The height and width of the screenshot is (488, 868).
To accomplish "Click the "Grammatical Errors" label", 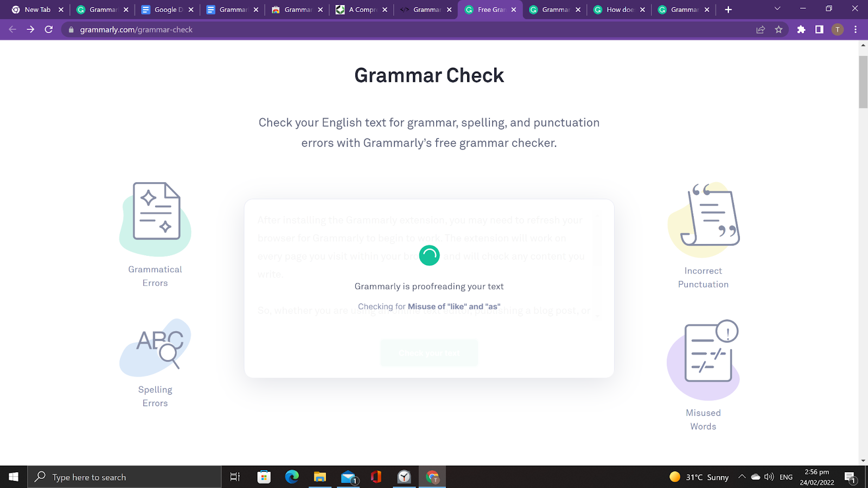I will (x=155, y=276).
